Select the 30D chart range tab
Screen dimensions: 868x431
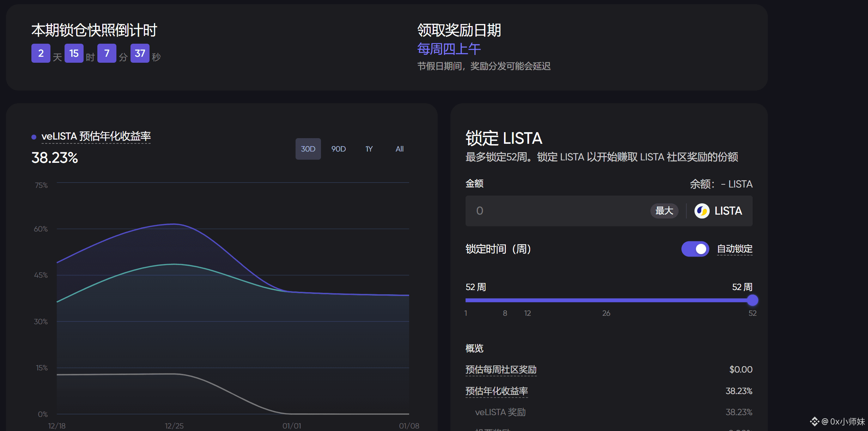[x=308, y=149]
